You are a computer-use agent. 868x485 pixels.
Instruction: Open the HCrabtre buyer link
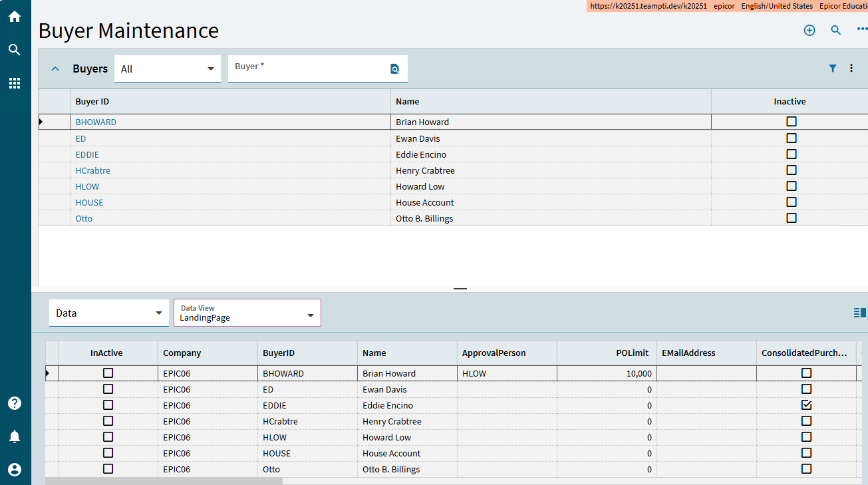pos(93,171)
